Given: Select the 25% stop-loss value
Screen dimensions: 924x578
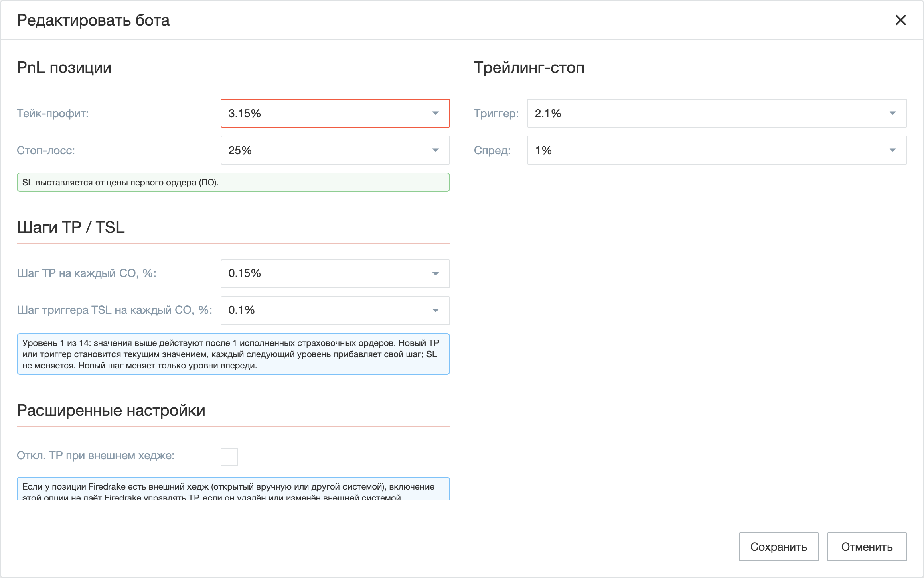Looking at the screenshot, I should [x=240, y=150].
